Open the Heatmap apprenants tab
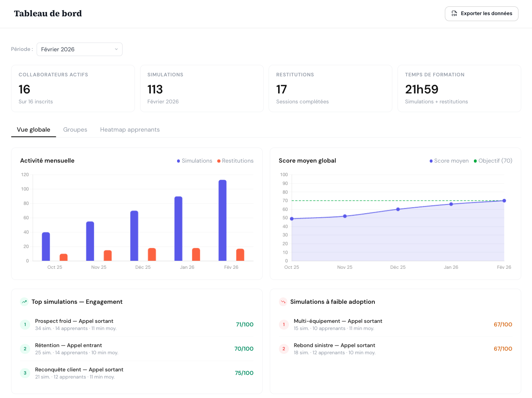 point(130,130)
